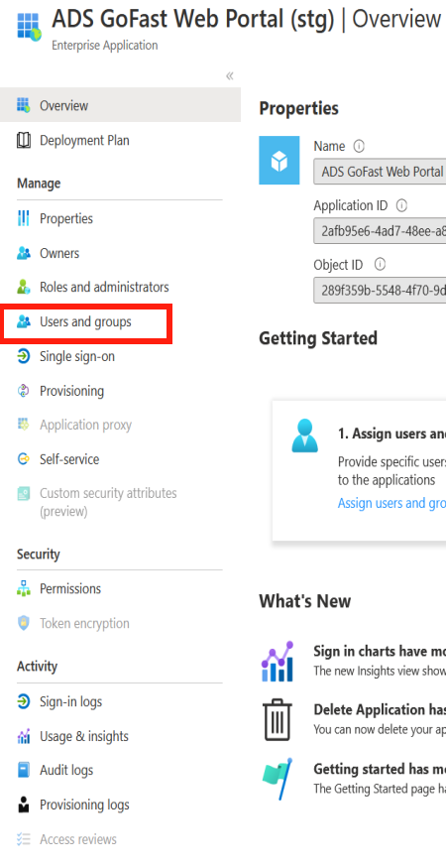Click the Assign users and groups link
Viewport: 446px width, 868px height.
click(391, 503)
